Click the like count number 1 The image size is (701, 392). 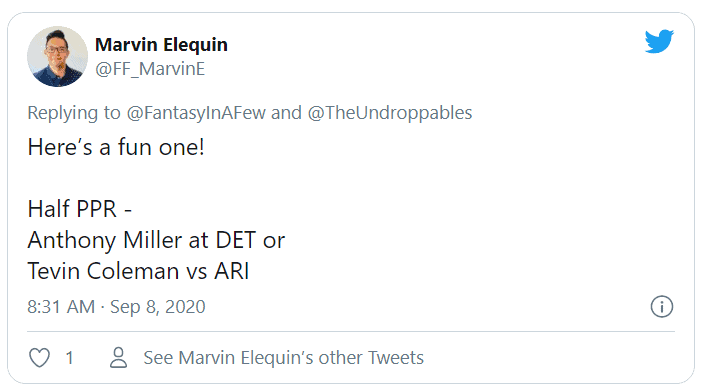[70, 358]
